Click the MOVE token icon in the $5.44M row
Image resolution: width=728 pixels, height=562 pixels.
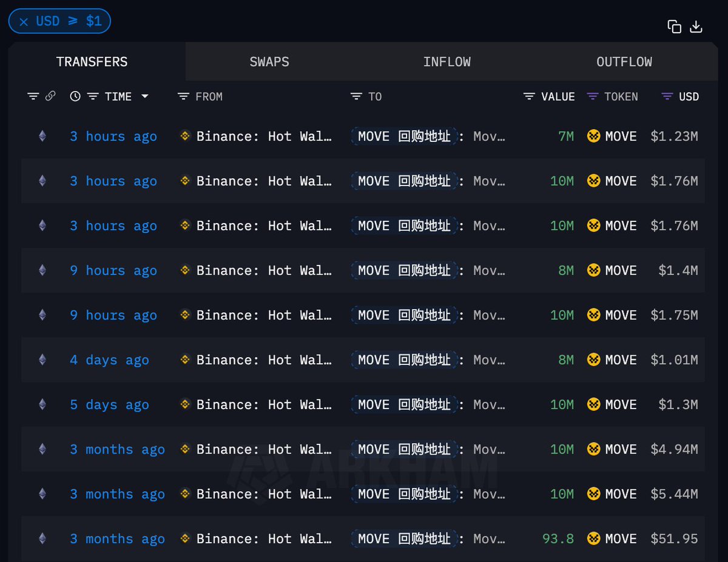click(x=593, y=494)
